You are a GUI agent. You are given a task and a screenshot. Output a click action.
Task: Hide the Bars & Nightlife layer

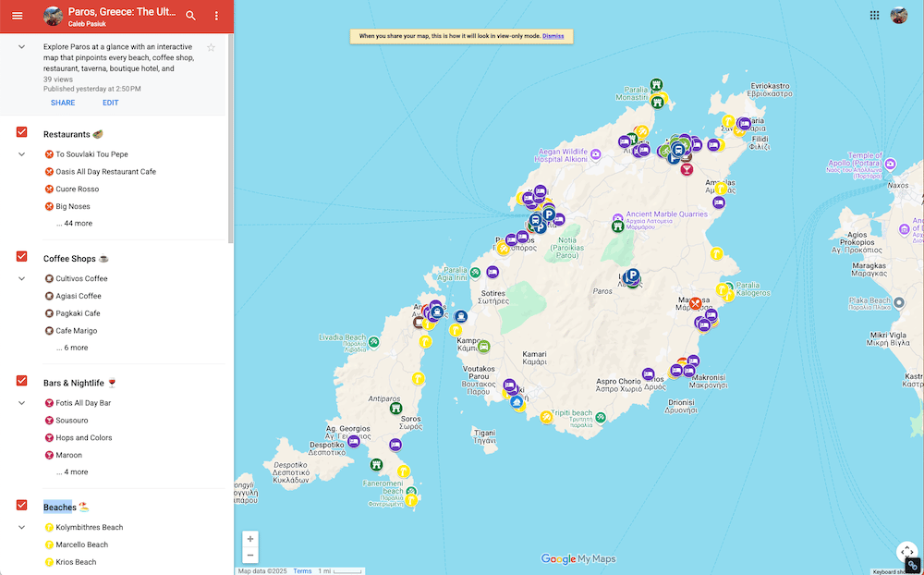coord(22,381)
